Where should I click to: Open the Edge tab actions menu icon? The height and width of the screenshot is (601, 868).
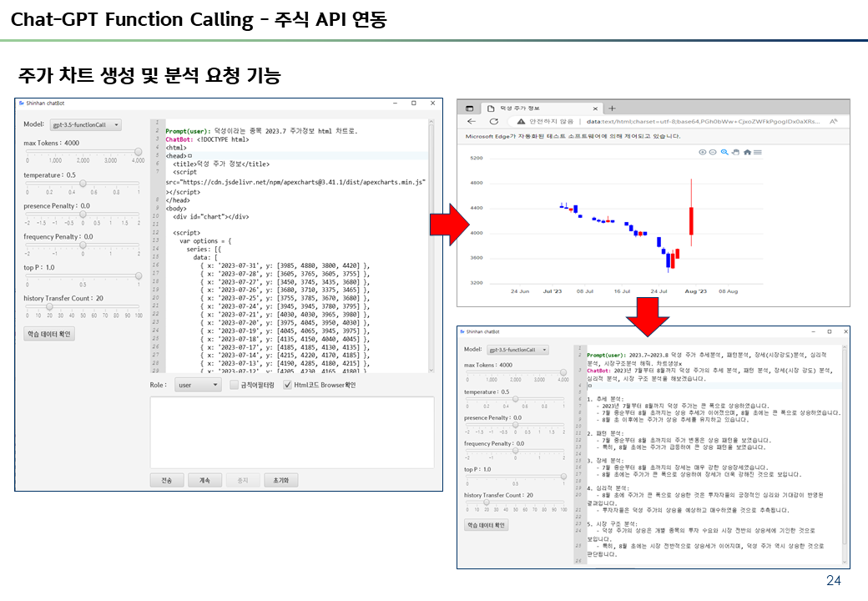coord(469,109)
